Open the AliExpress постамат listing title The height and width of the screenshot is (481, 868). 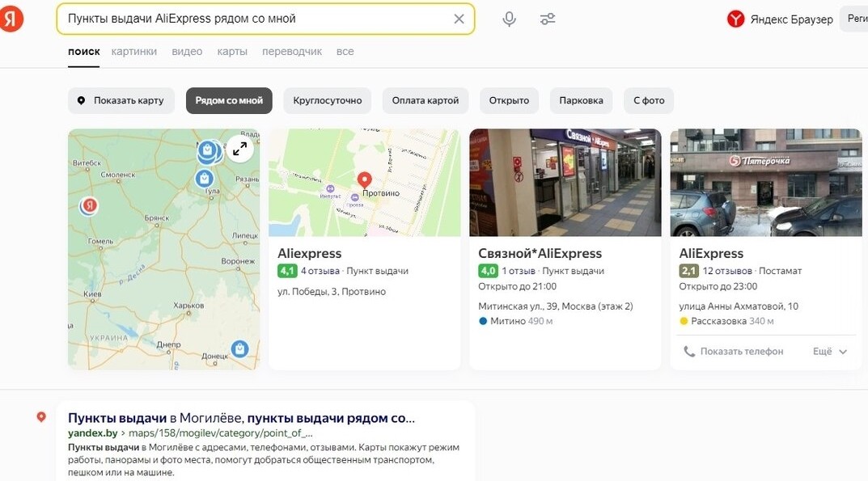[711, 254]
